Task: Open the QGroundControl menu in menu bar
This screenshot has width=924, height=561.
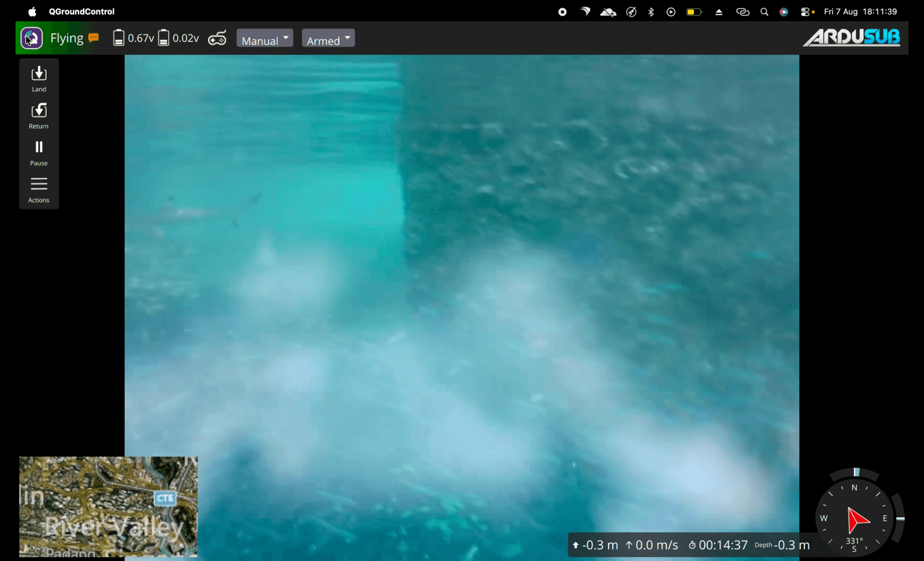Action: pos(81,12)
